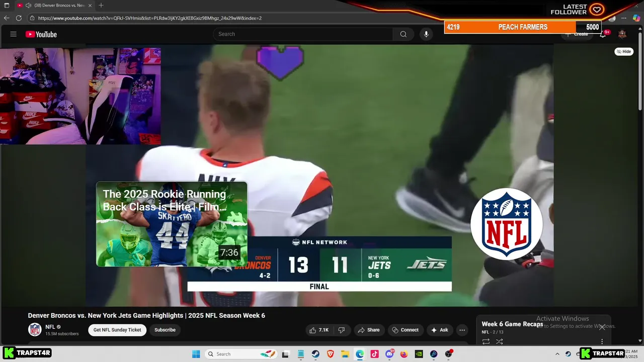644x362 pixels.
Task: Click Get NFL Sunday Ticket button
Action: click(117, 330)
